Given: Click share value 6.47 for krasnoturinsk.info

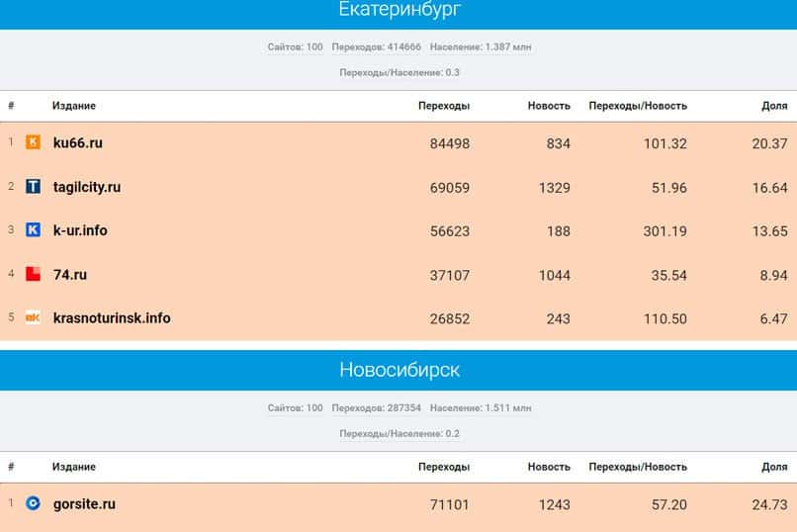Looking at the screenshot, I should tap(773, 319).
